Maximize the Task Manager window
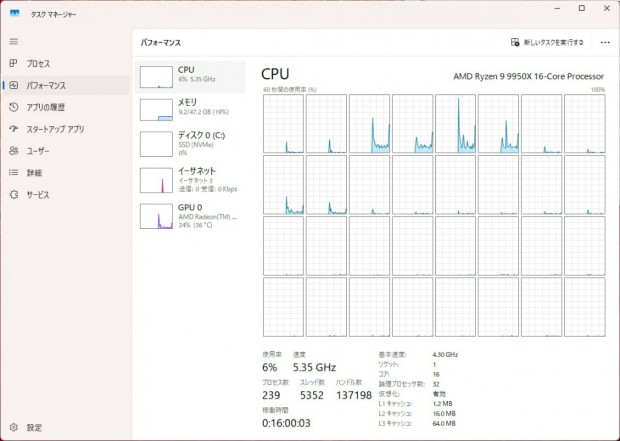Viewport: 620px width, 441px height. click(x=581, y=9)
